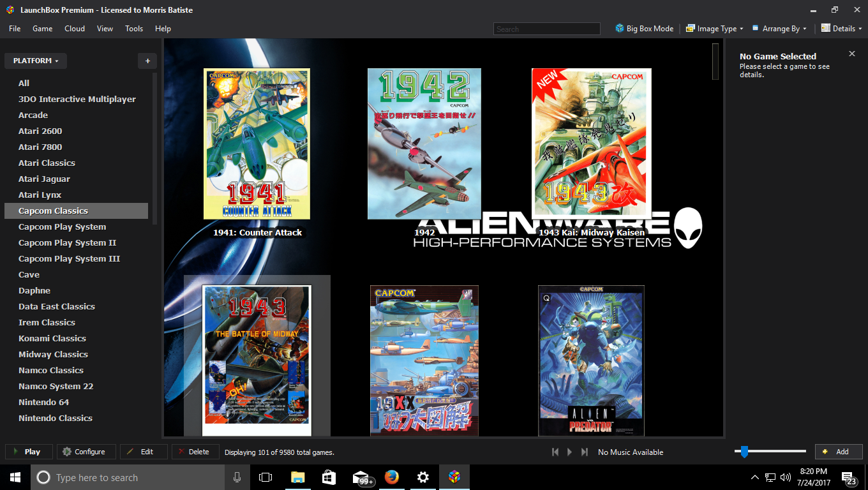Select Atari Jaguar platform
Viewport: 868px width, 490px height.
[76, 179]
